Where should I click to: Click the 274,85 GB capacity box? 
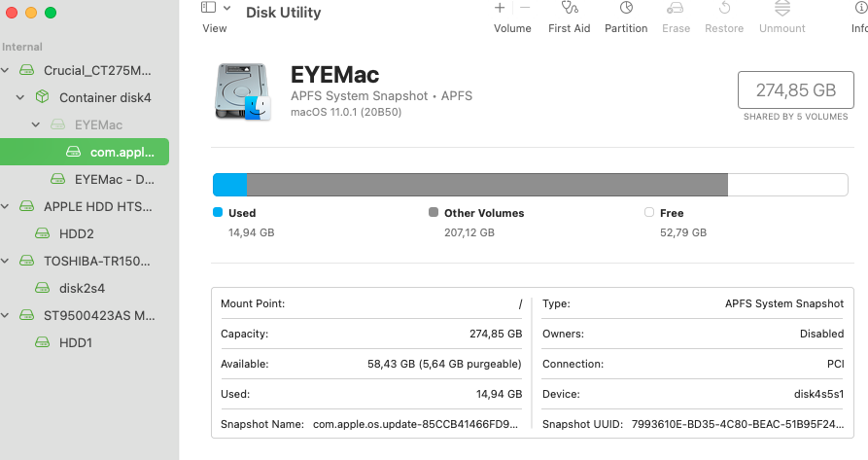click(795, 89)
